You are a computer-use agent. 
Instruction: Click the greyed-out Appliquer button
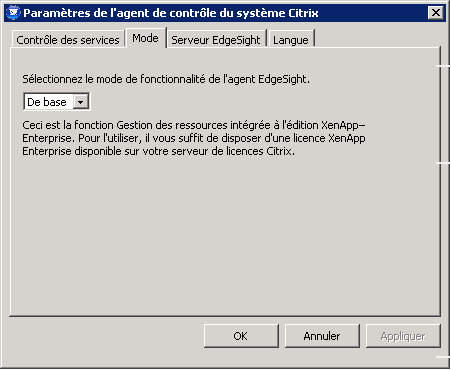pos(403,336)
